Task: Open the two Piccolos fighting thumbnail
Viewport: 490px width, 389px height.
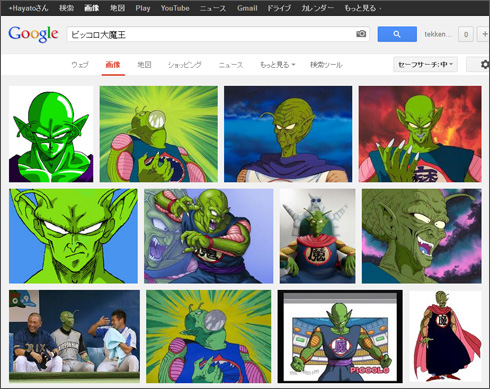Action: click(209, 236)
